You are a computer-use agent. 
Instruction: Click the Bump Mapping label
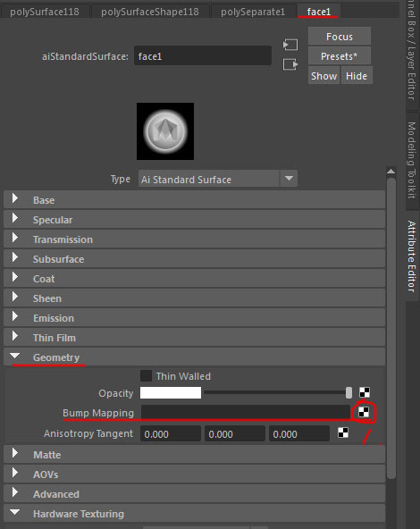click(x=98, y=413)
